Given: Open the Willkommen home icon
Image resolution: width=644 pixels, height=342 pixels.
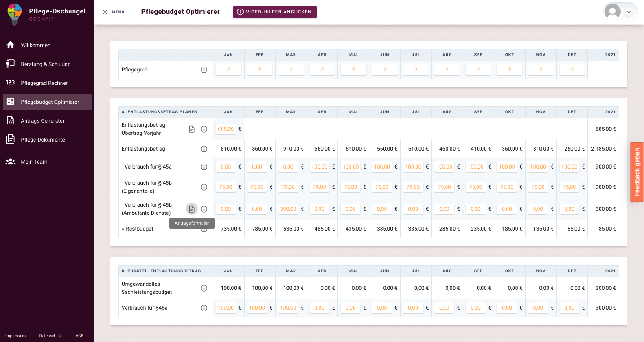Looking at the screenshot, I should coord(10,45).
